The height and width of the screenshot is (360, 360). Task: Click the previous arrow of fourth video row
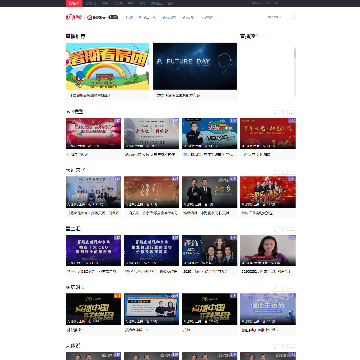click(x=275, y=289)
